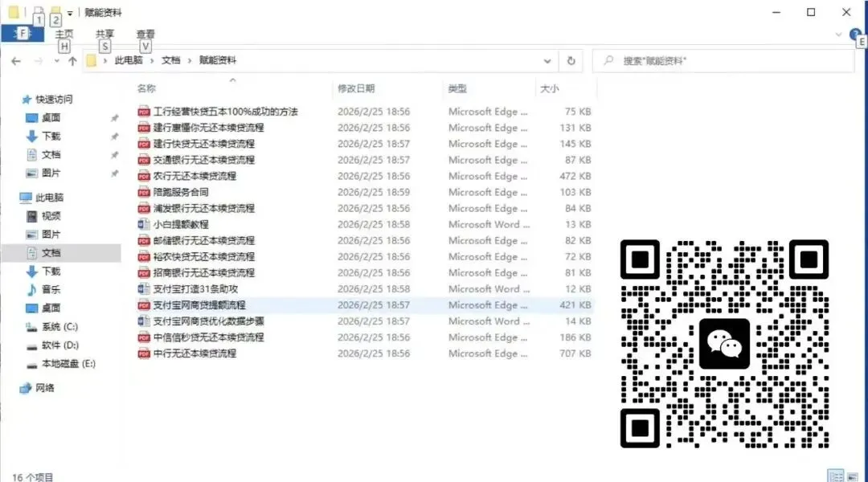Go up one folder level
The image size is (868, 482).
click(x=72, y=61)
